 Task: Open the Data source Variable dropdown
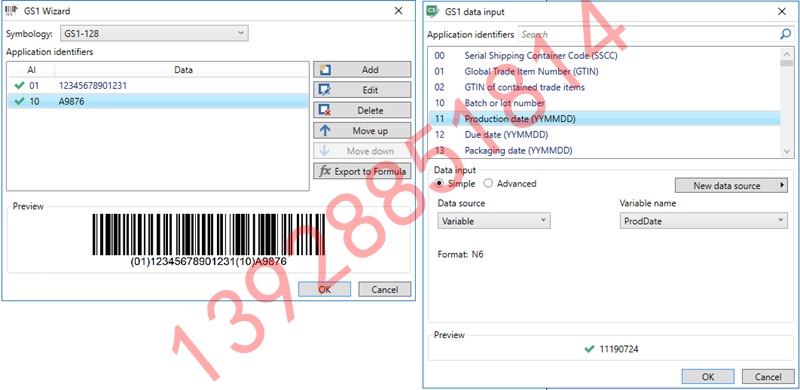pos(494,221)
